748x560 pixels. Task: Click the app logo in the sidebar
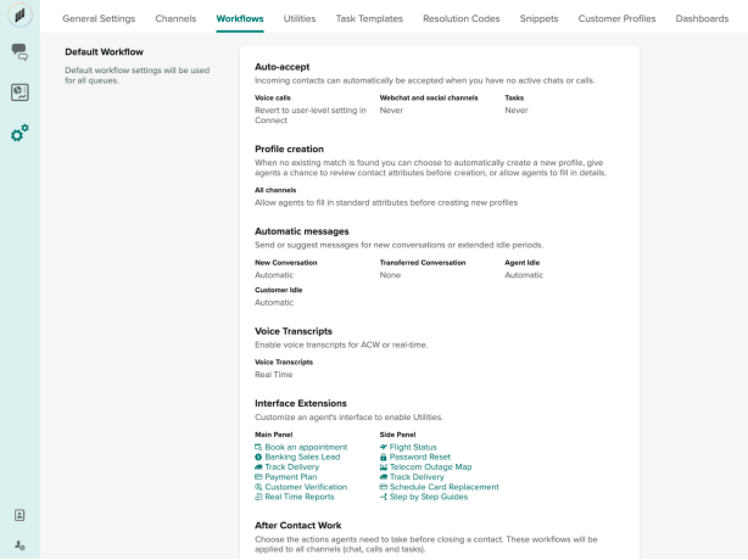point(19,15)
